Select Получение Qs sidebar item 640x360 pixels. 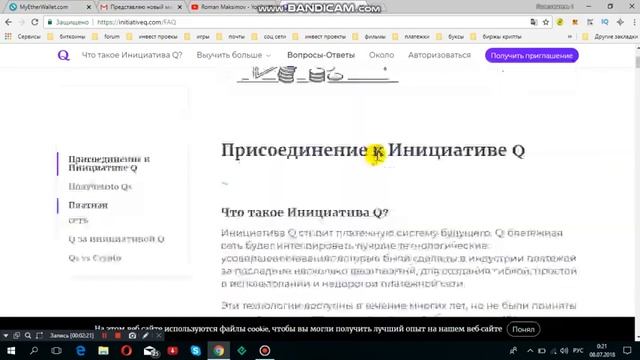coord(100,187)
